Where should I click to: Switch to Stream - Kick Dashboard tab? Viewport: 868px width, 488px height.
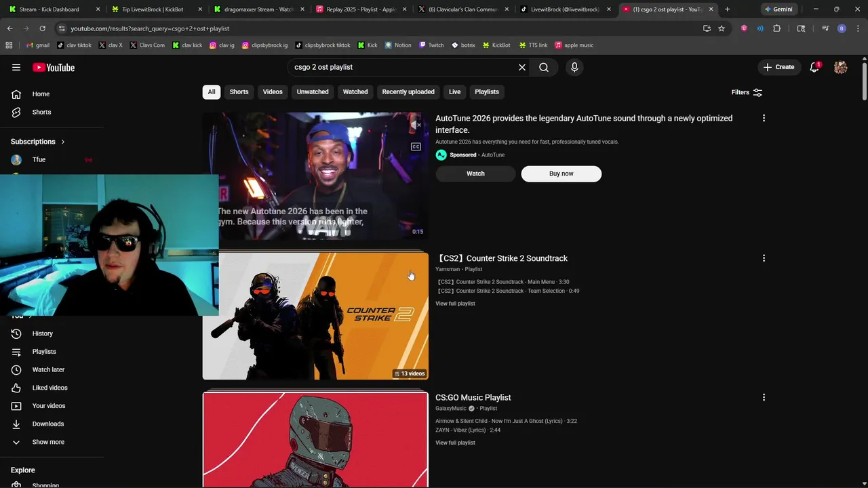click(53, 9)
